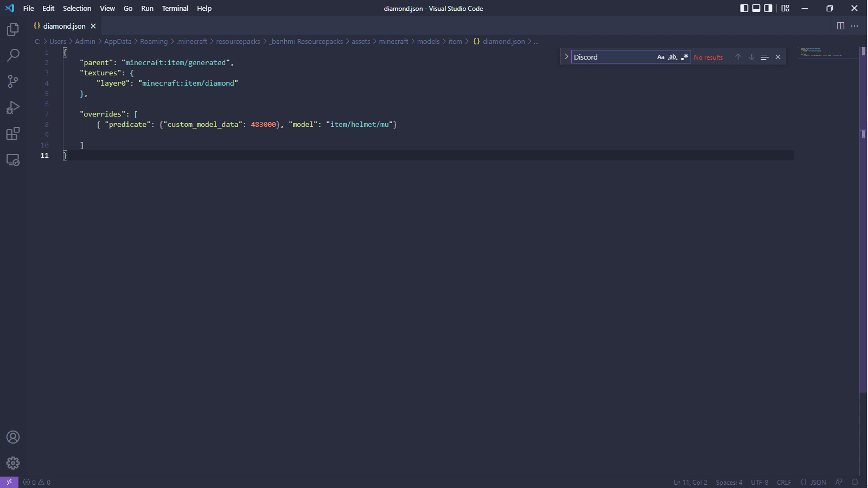Open editor More Actions ellipsis
The width and height of the screenshot is (868, 488).
pos(854,26)
